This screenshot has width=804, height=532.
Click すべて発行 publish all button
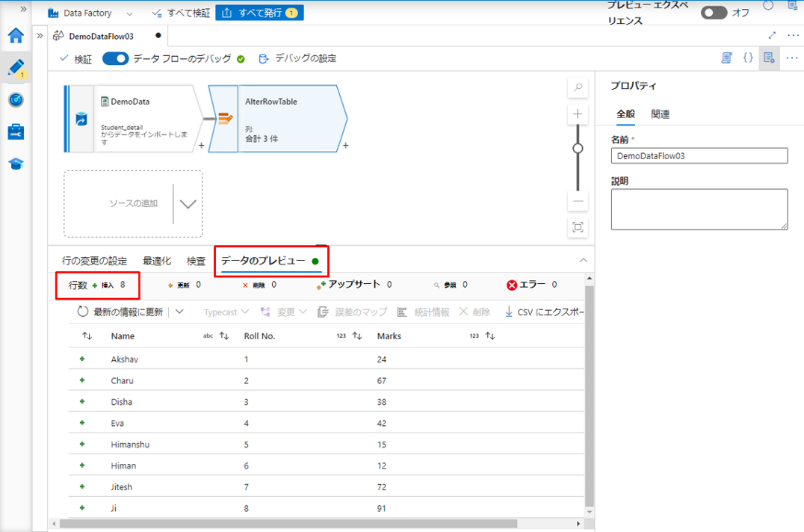tap(259, 13)
